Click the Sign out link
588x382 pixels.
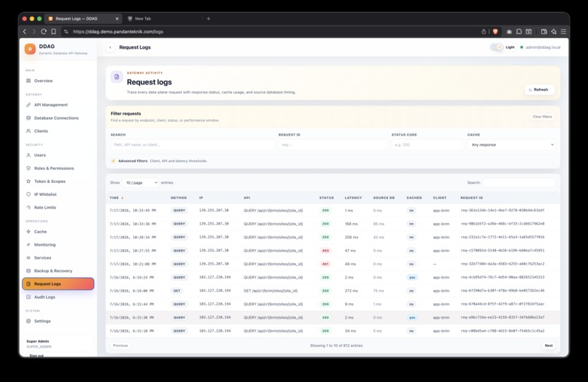coord(36,355)
